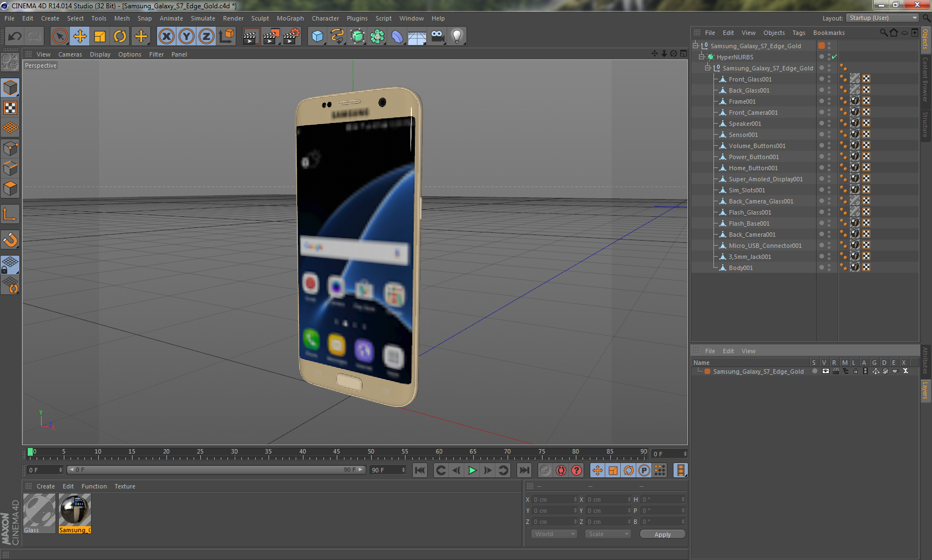
Task: Toggle position keyframe recording
Action: click(x=597, y=470)
